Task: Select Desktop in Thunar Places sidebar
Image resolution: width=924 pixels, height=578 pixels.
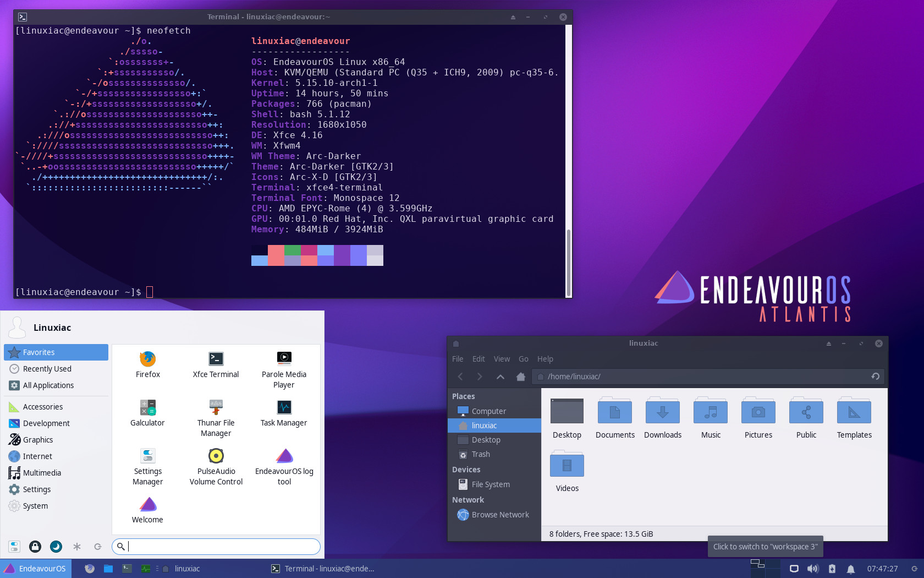Action: (x=494, y=440)
